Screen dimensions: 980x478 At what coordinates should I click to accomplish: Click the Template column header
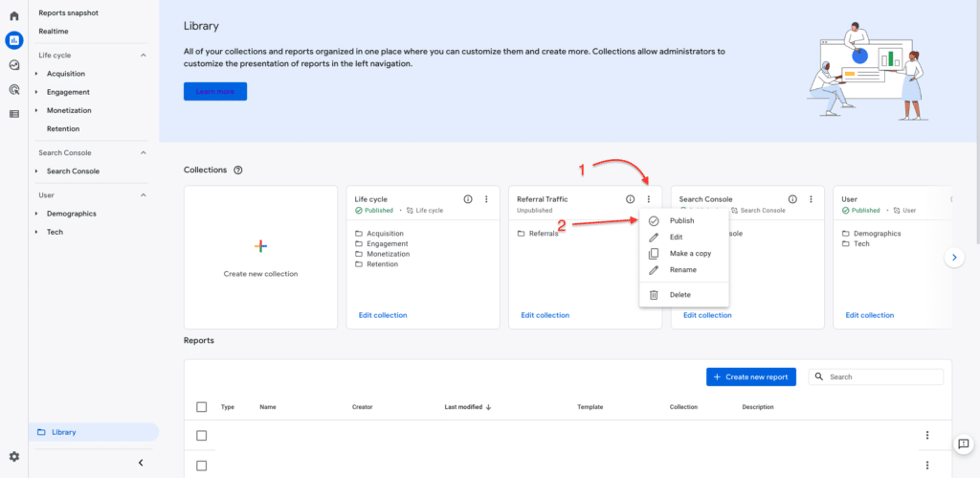[x=590, y=407]
